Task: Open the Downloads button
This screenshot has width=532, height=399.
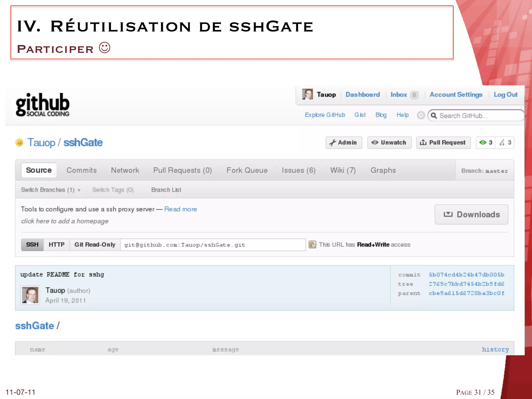Action: [x=471, y=214]
